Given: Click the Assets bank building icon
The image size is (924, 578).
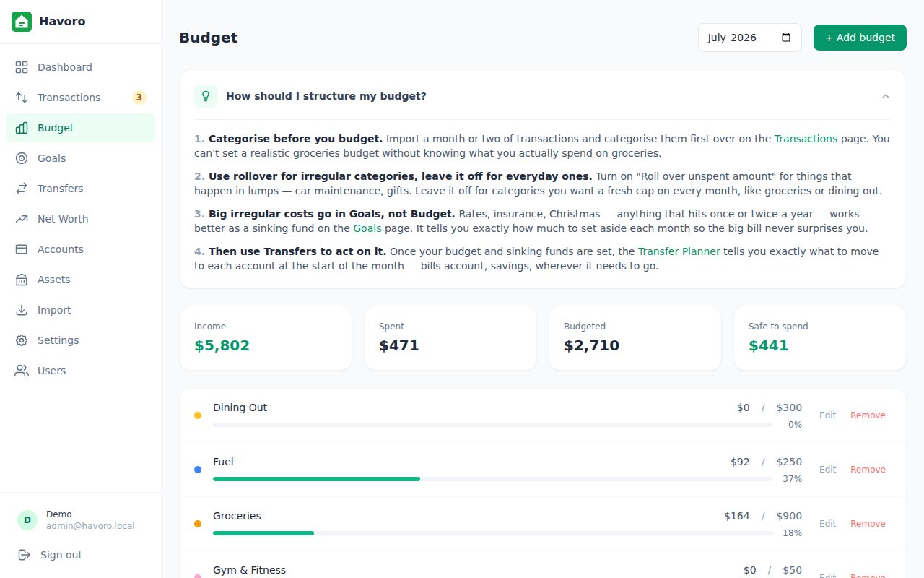Looking at the screenshot, I should (22, 280).
